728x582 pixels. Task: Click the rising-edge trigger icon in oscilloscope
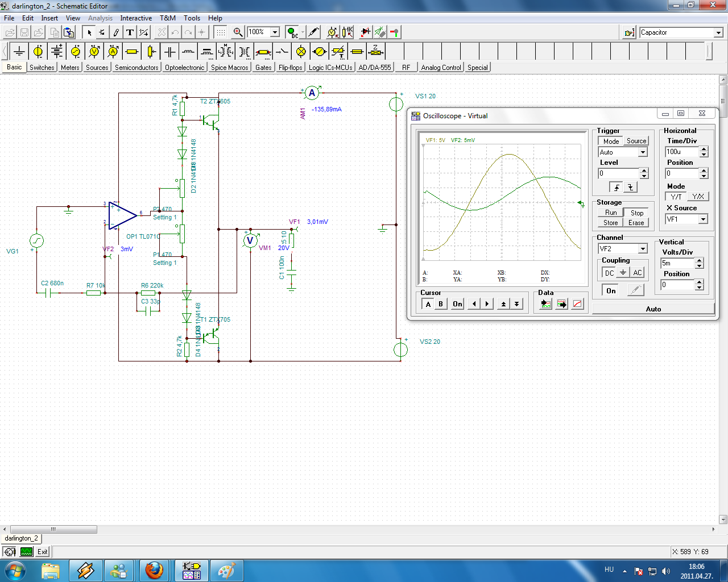[617, 188]
